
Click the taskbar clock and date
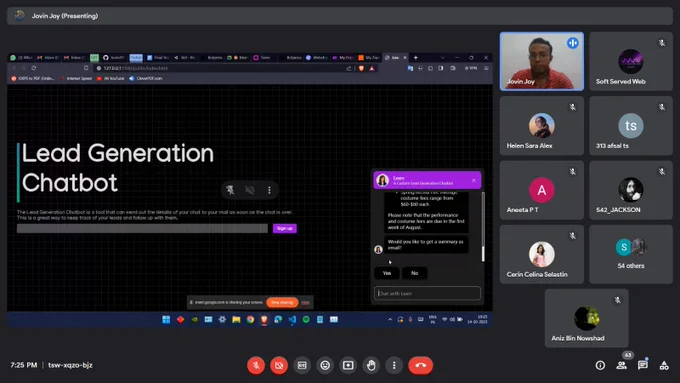[x=477, y=320]
